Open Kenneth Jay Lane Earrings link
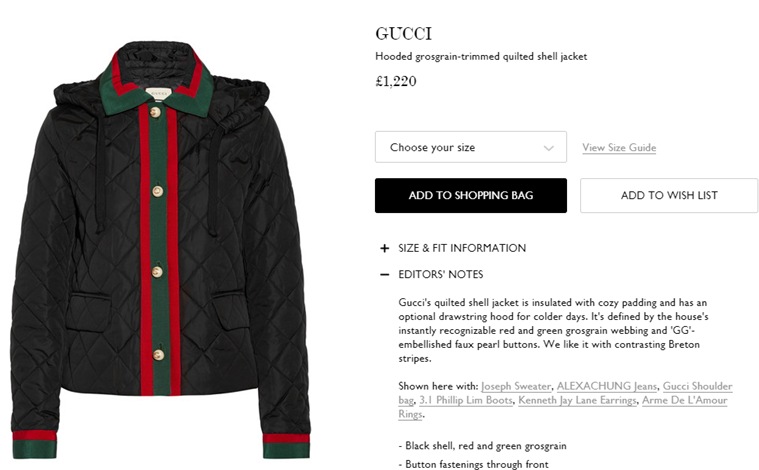 (577, 400)
